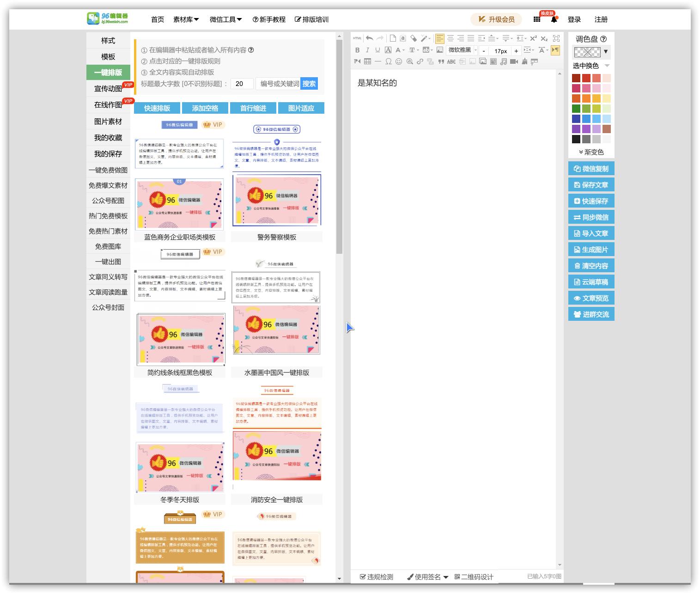Toggle underline formatting
This screenshot has width=700, height=594.
(x=377, y=50)
